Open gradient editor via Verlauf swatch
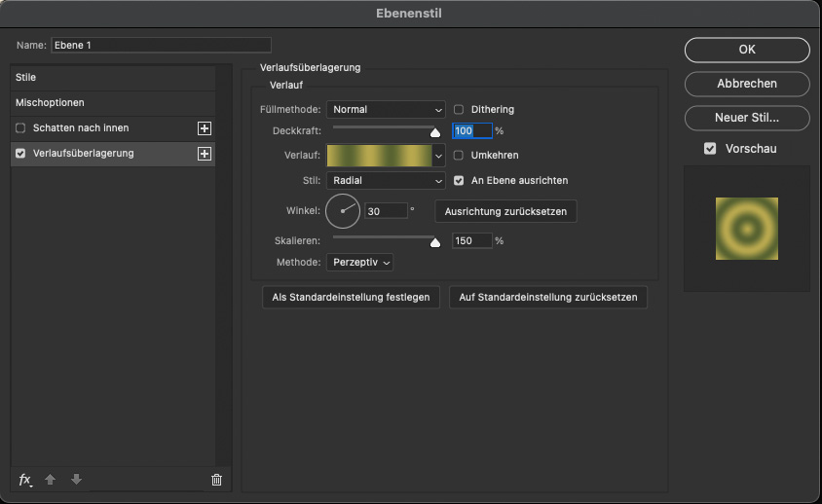This screenshot has height=504, width=822. click(379, 156)
